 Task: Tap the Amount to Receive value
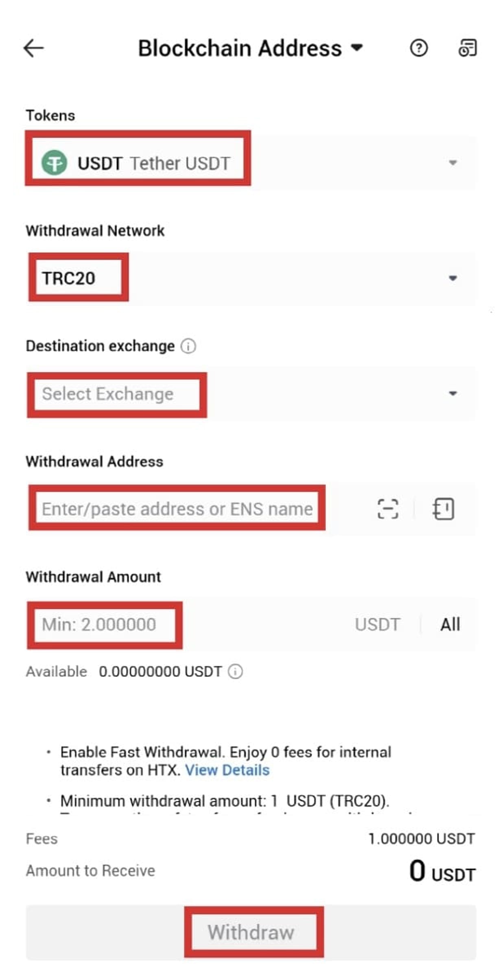(x=441, y=871)
